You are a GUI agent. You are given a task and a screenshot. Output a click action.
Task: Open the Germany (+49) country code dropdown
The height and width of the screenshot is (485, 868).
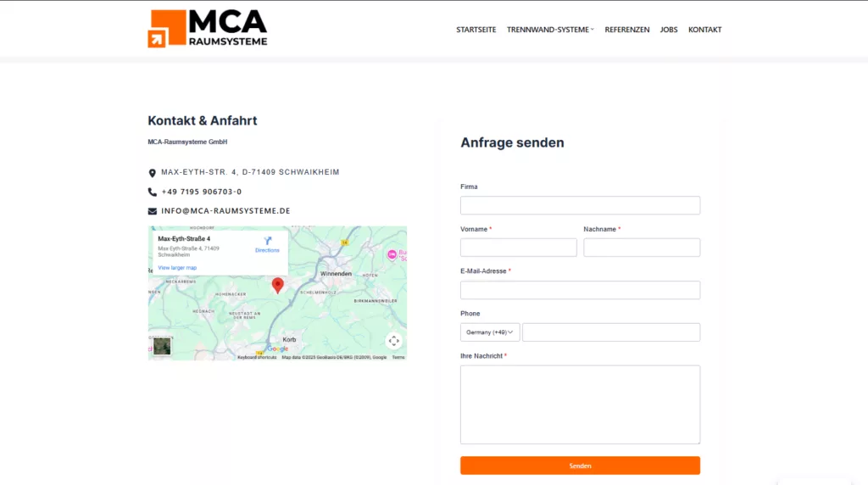[x=490, y=332]
